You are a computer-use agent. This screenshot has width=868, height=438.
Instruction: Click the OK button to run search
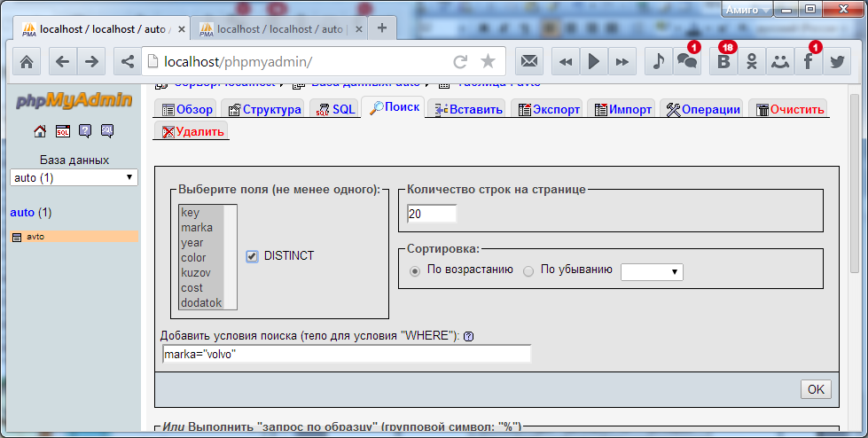815,389
